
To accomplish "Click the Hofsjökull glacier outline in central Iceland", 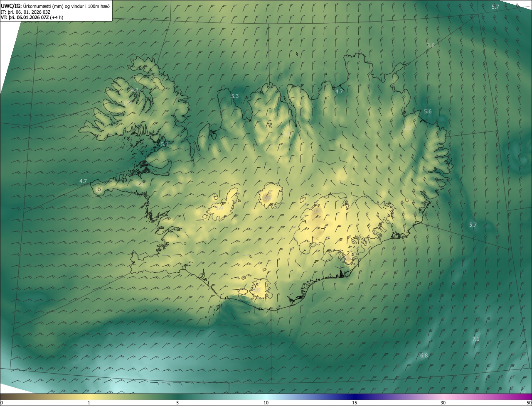I will [271, 195].
